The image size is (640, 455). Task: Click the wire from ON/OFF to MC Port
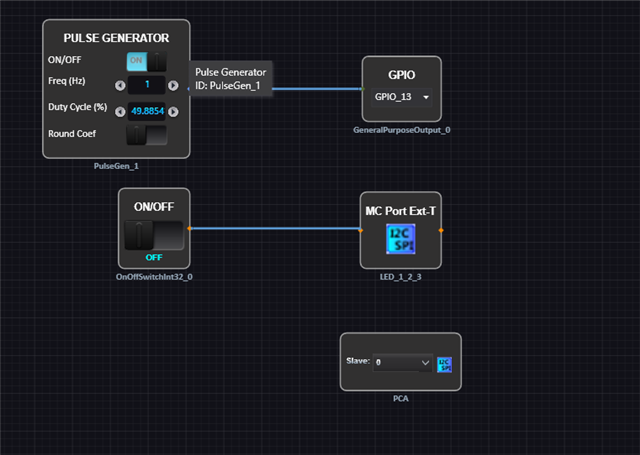[275, 229]
